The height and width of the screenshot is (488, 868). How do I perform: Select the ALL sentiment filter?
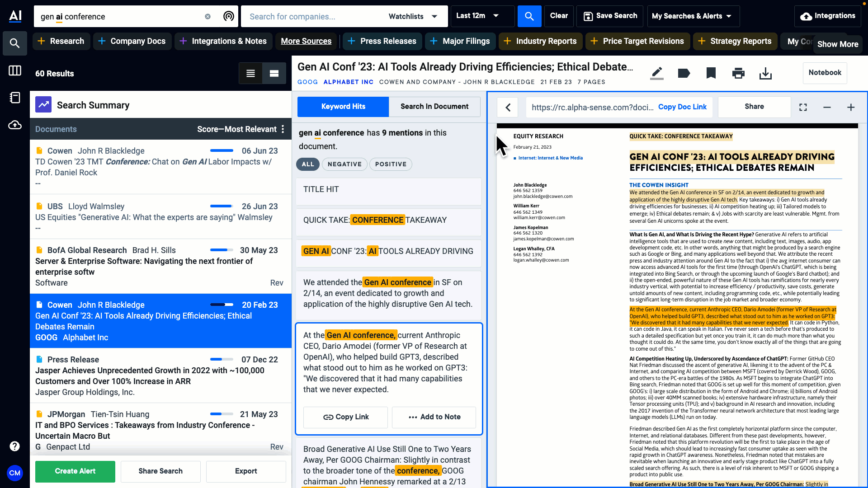point(308,164)
